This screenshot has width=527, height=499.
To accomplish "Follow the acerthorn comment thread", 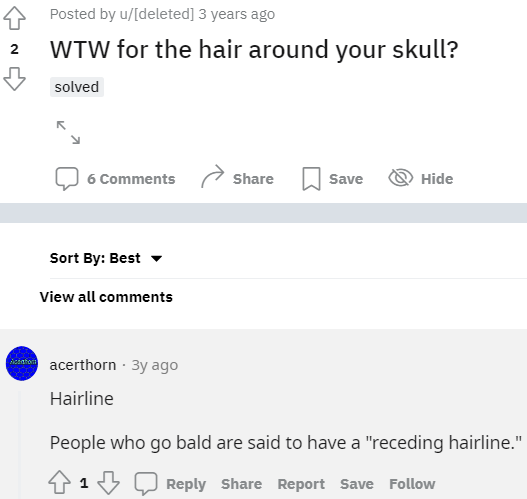I will 412,484.
